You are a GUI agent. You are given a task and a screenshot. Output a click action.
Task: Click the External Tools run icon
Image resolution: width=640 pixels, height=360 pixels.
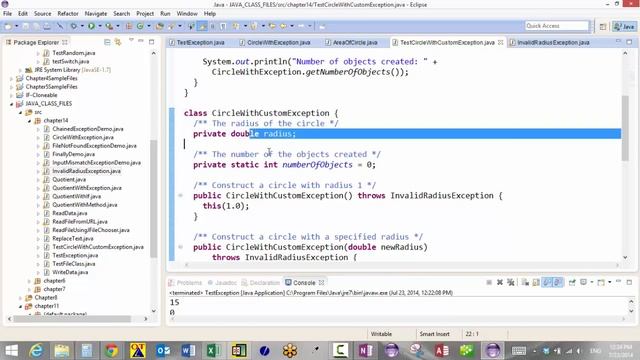[109, 26]
